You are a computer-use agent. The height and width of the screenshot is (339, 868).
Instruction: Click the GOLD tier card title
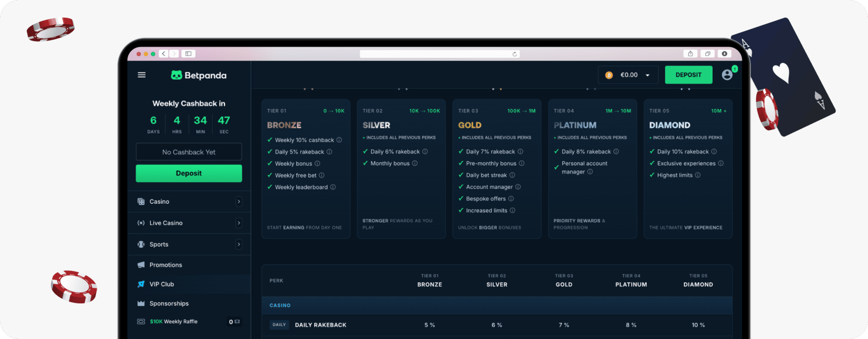point(470,125)
